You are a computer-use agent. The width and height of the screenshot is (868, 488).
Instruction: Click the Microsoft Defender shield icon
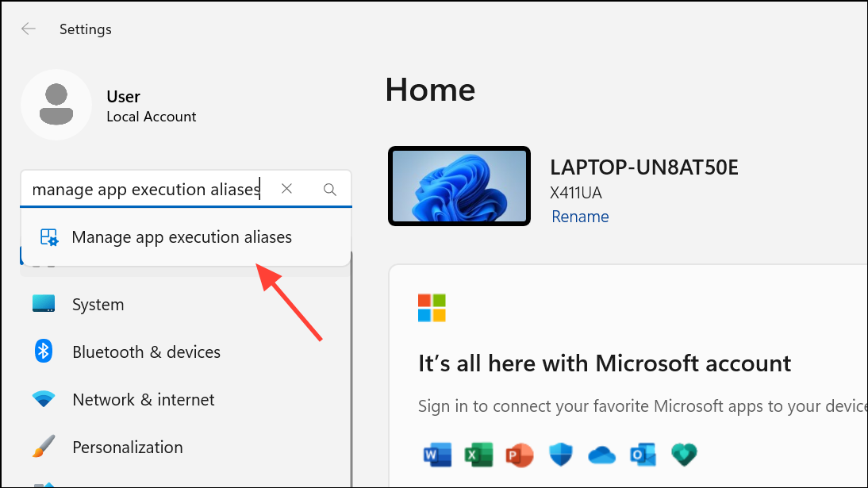point(561,454)
